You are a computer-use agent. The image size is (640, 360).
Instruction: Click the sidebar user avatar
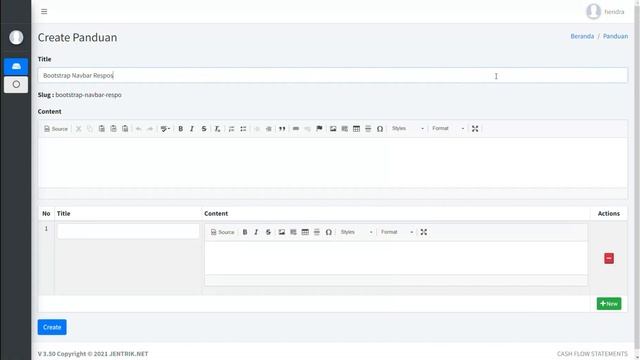coord(16,37)
